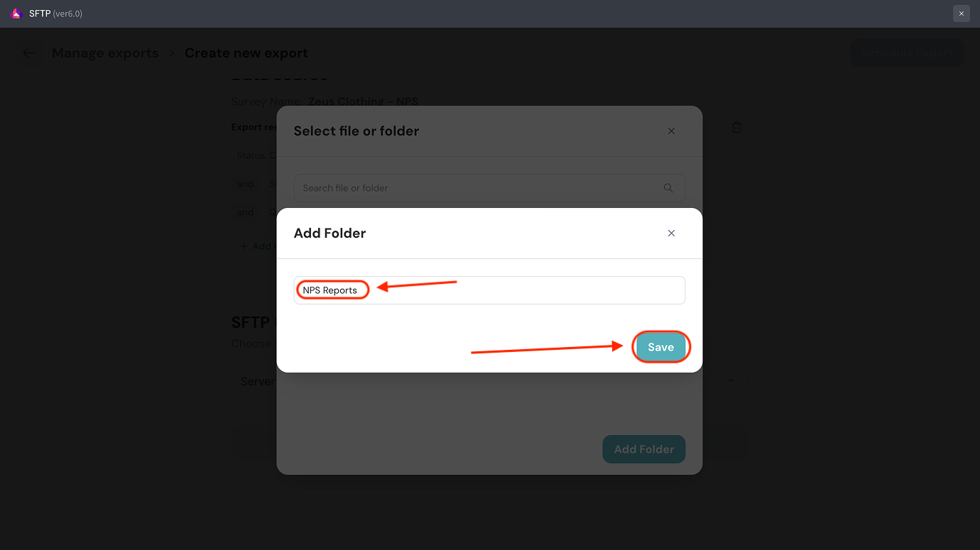Open the Manage exports breadcrumb

click(105, 53)
